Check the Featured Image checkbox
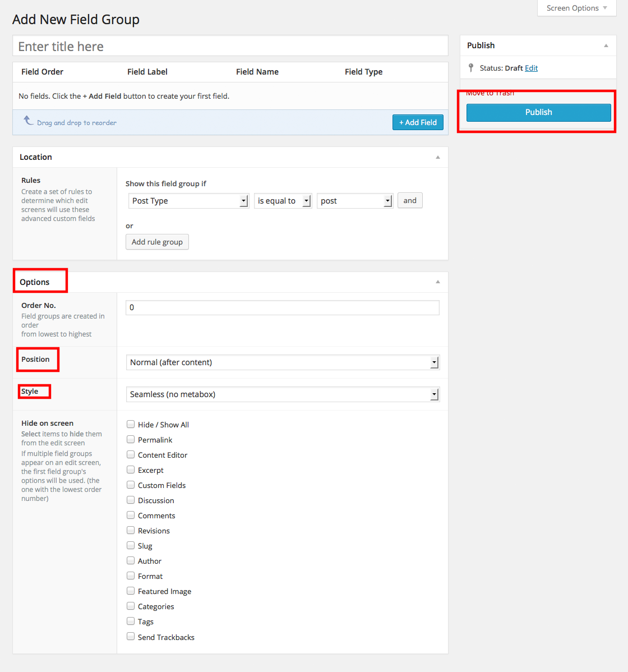 pos(131,591)
